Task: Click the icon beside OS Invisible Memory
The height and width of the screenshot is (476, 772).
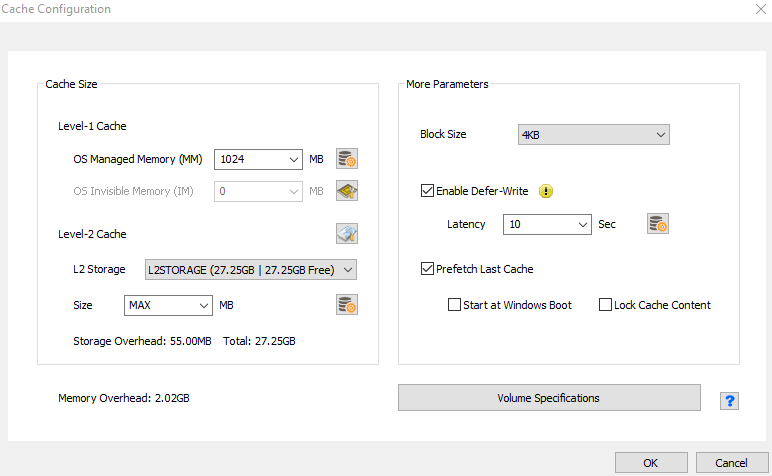Action: point(347,191)
